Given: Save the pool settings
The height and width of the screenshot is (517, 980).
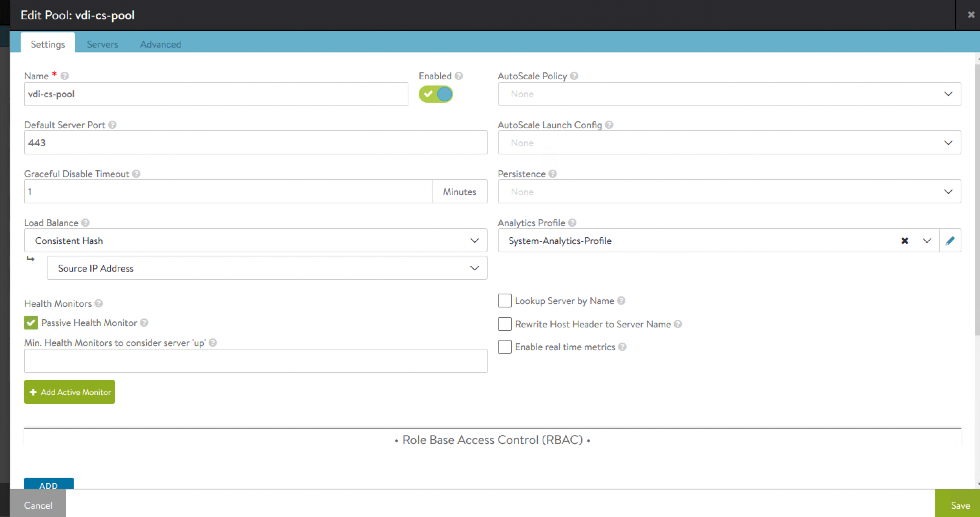Looking at the screenshot, I should (x=960, y=505).
